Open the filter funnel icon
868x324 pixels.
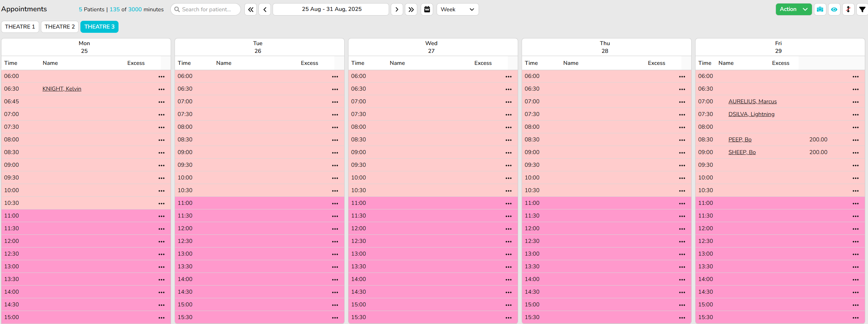[862, 10]
